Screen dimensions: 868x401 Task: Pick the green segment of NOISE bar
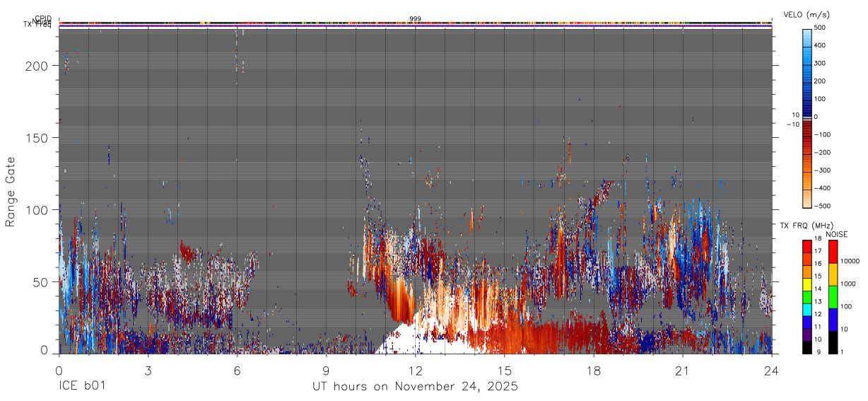coord(833,297)
